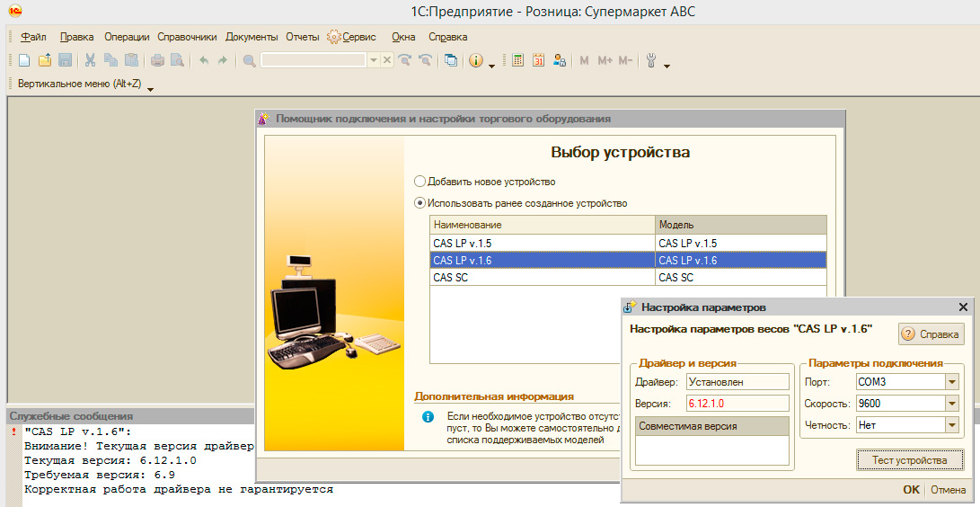
Task: Start search with magnifier icon
Action: [x=250, y=60]
